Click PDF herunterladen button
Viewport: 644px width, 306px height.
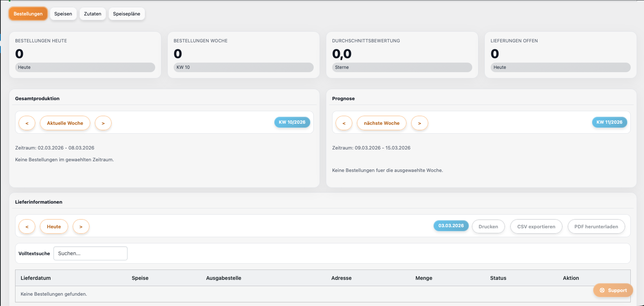click(596, 226)
